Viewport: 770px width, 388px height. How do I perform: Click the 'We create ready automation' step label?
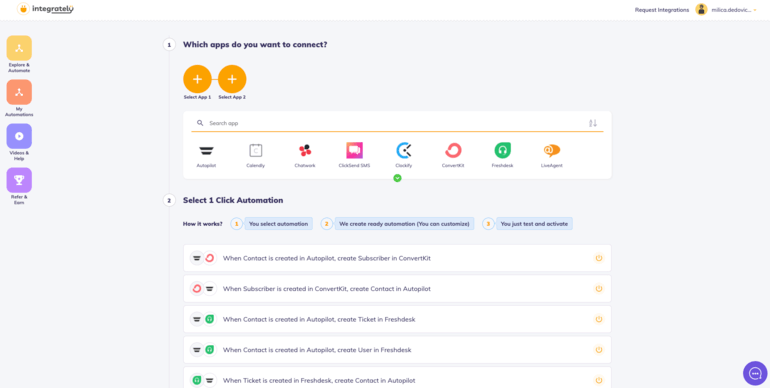coord(404,224)
